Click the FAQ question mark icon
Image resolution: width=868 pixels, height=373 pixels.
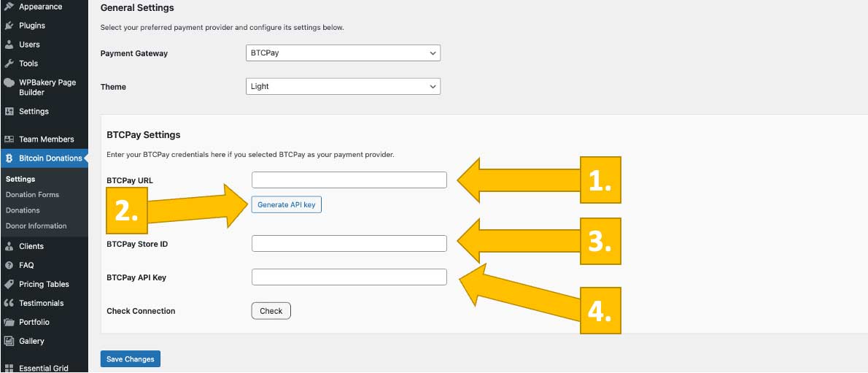9,265
